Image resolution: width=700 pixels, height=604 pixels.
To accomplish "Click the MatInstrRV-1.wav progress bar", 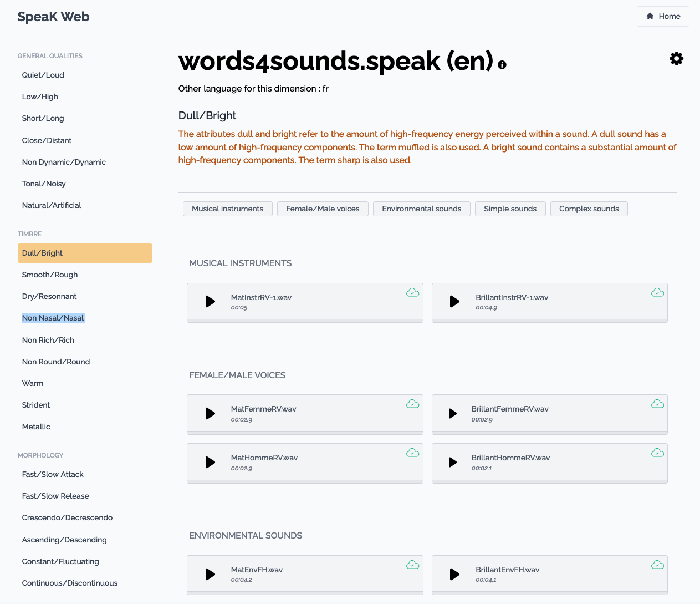I will [x=305, y=321].
